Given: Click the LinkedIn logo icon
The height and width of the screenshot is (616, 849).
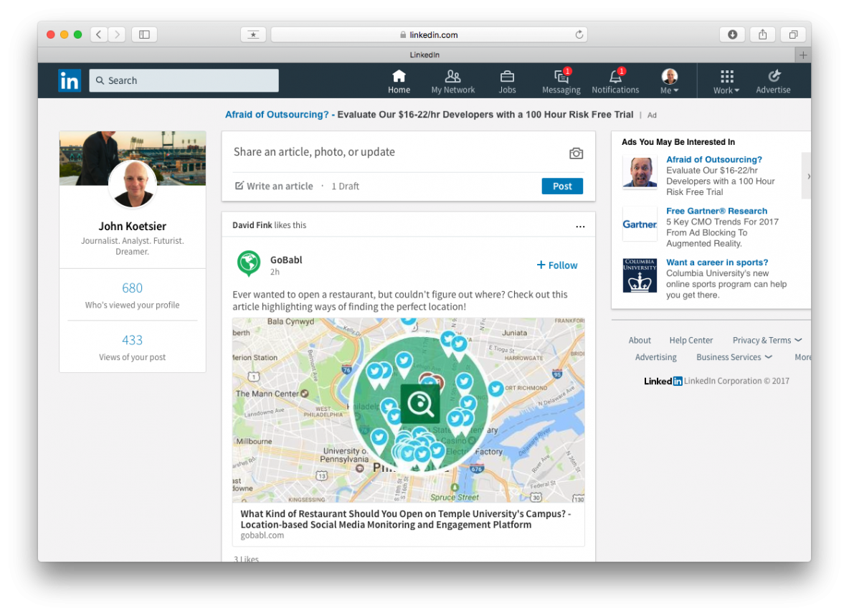Looking at the screenshot, I should pos(70,80).
